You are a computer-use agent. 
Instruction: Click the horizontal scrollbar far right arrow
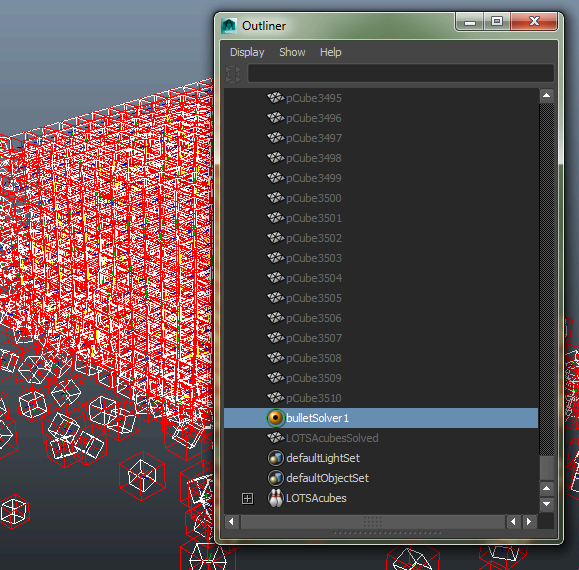coord(529,522)
